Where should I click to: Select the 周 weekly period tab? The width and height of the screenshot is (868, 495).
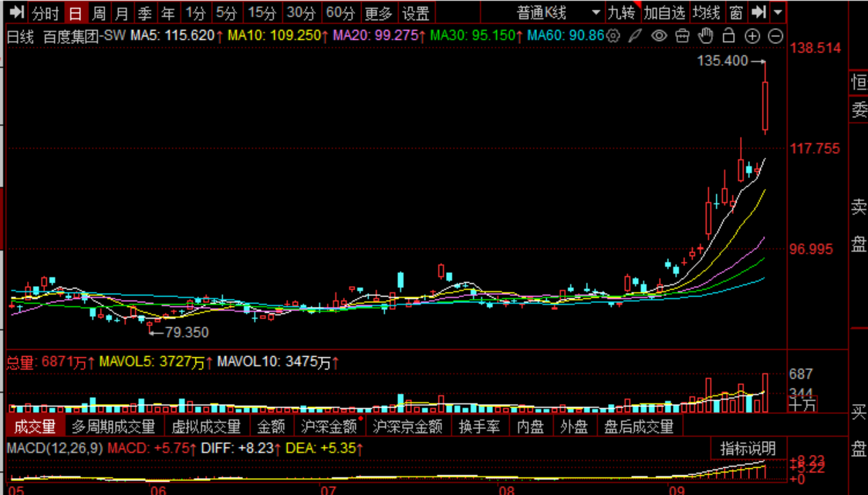pos(99,12)
